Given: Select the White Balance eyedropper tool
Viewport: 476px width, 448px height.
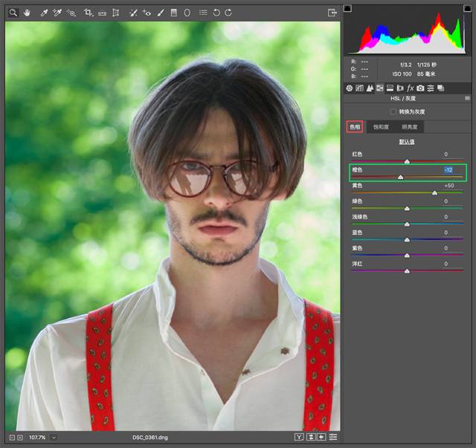Looking at the screenshot, I should (44, 13).
